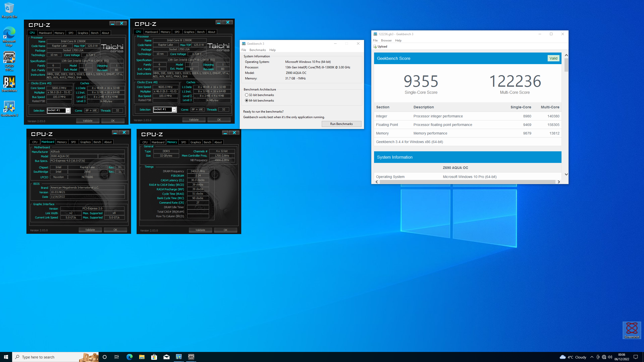Switch to Geekbench taskbar icon

point(179,357)
